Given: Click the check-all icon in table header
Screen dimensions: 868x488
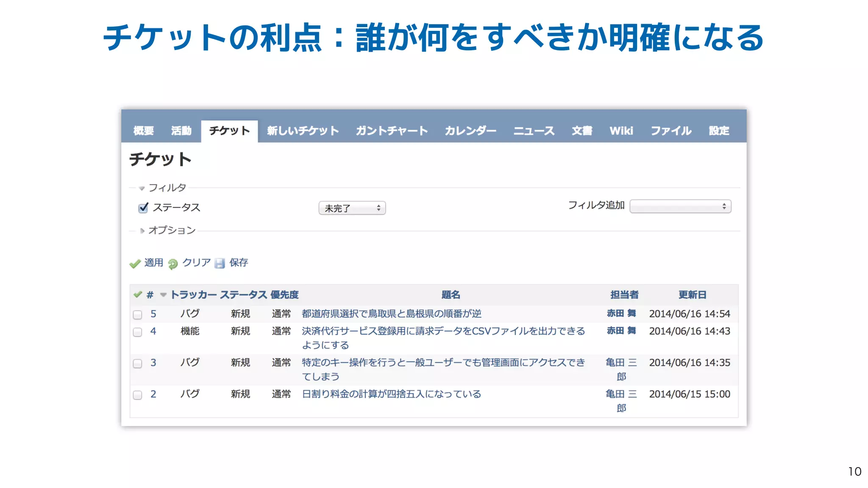Looking at the screenshot, I should pos(137,294).
